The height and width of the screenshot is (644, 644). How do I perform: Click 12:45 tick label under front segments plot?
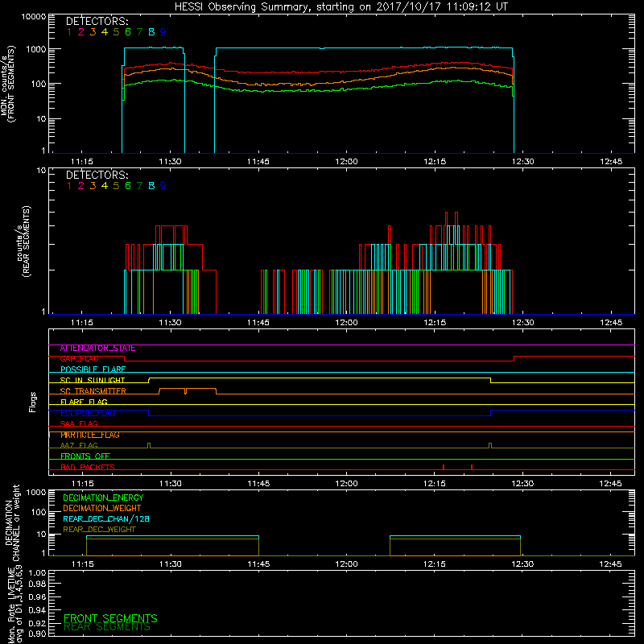611,162
